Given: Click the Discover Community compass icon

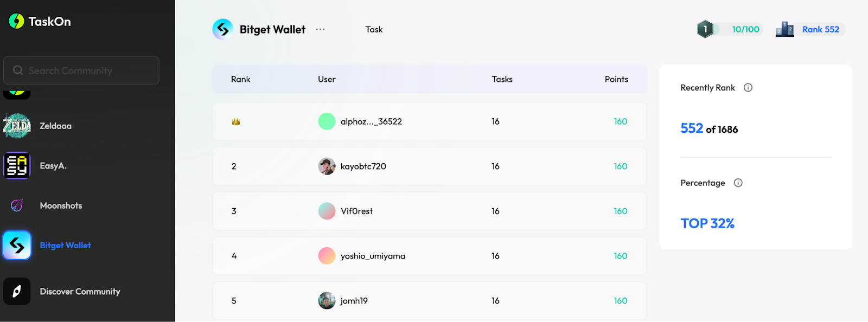Looking at the screenshot, I should click(x=17, y=292).
